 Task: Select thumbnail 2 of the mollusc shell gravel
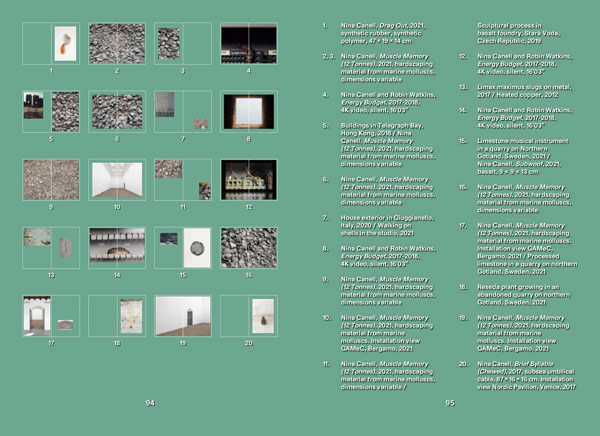pos(116,44)
